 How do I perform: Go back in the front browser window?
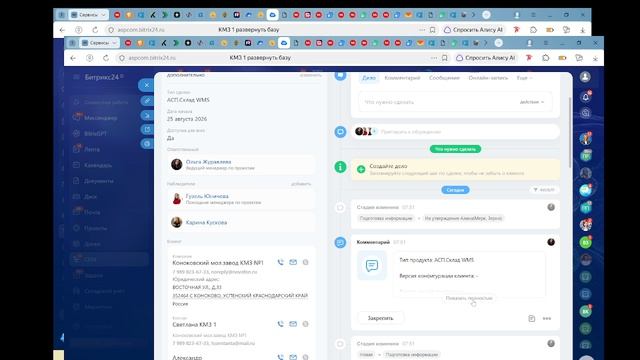[73, 58]
